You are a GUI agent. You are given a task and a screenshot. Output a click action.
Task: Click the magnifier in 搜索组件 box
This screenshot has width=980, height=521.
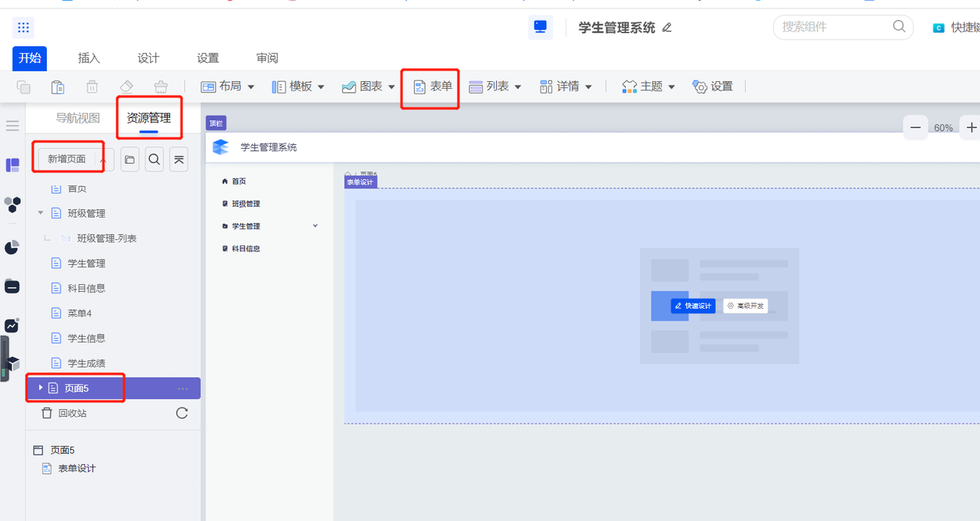900,27
